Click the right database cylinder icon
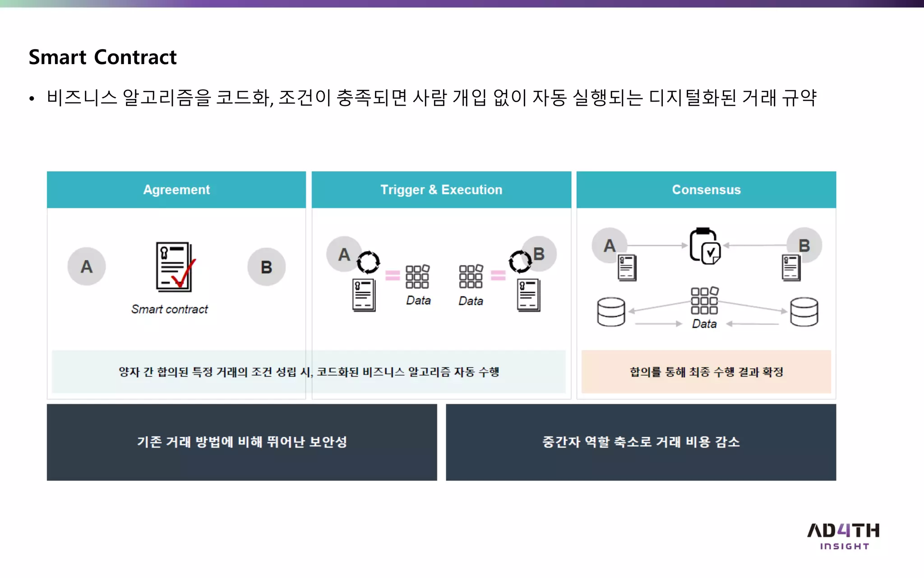924x578 pixels. pyautogui.click(x=804, y=312)
